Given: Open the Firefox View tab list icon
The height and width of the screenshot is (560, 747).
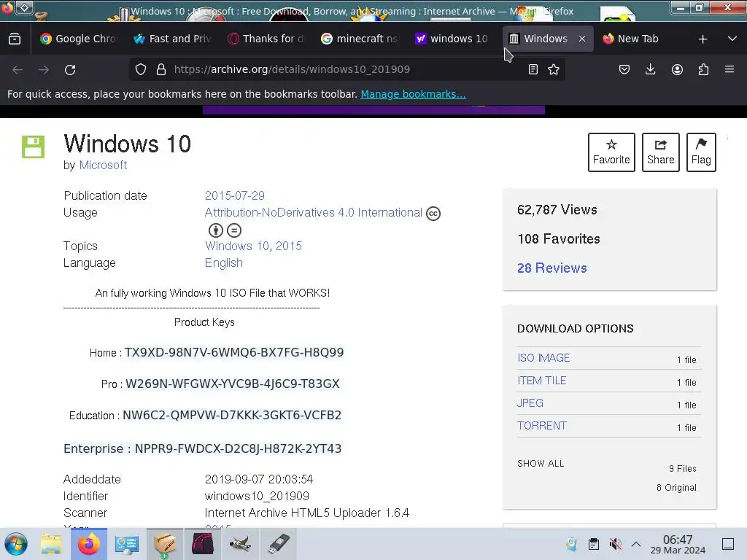Looking at the screenshot, I should 15,39.
